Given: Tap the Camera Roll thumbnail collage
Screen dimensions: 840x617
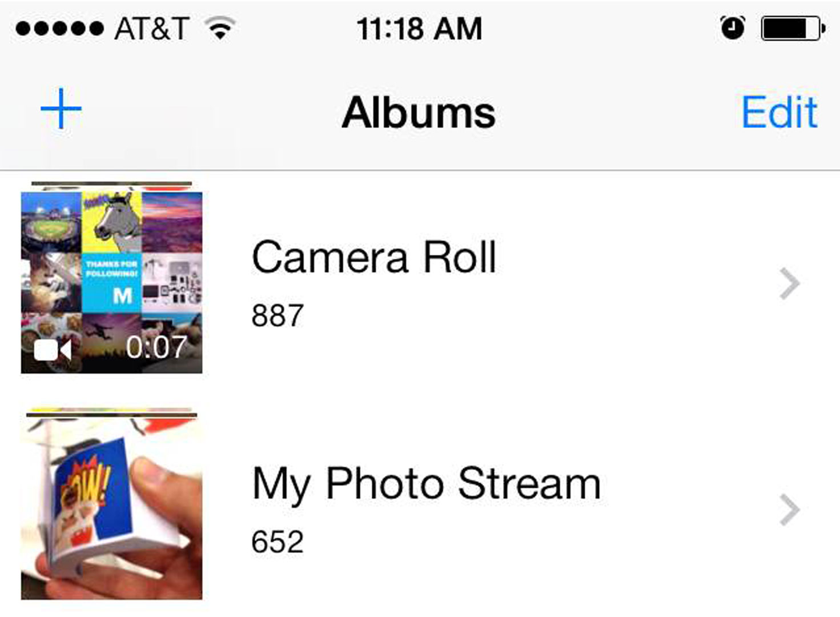Looking at the screenshot, I should pos(111,282).
